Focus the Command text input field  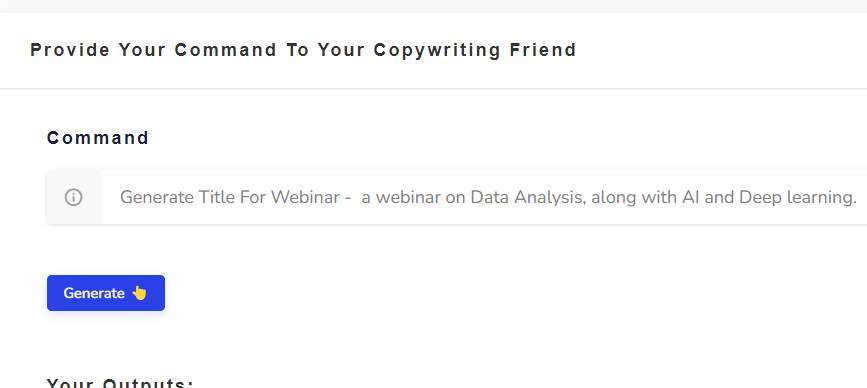click(484, 197)
